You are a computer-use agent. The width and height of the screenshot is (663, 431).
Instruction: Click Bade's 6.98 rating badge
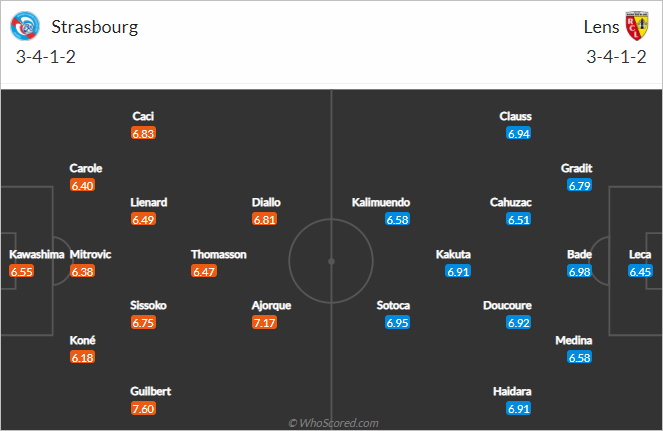579,272
